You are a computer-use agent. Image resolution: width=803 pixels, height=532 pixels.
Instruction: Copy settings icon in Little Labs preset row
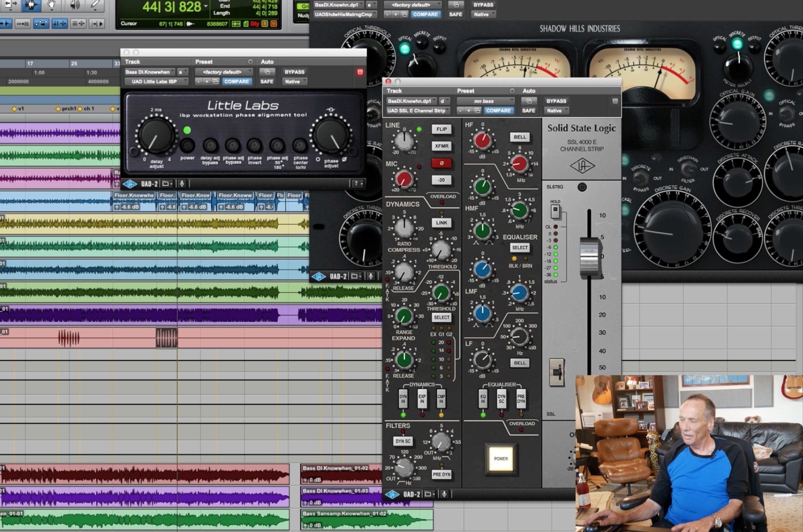(216, 81)
